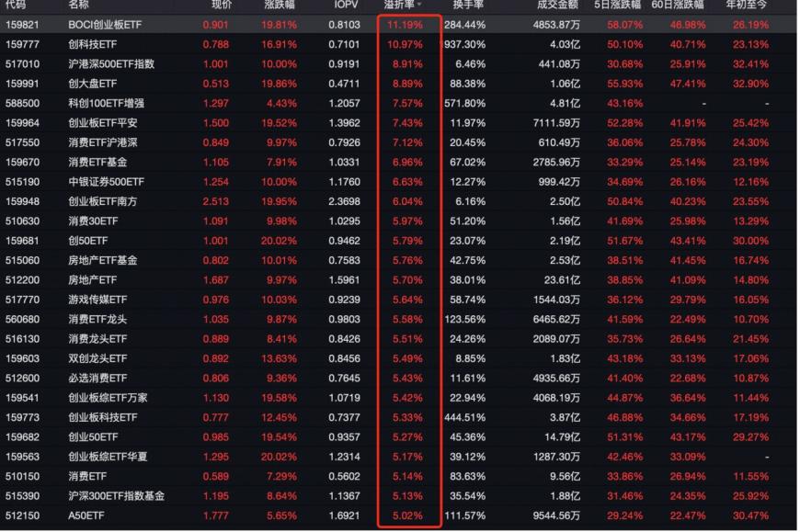Click the 60日涨跌幅 column header

coord(678,5)
